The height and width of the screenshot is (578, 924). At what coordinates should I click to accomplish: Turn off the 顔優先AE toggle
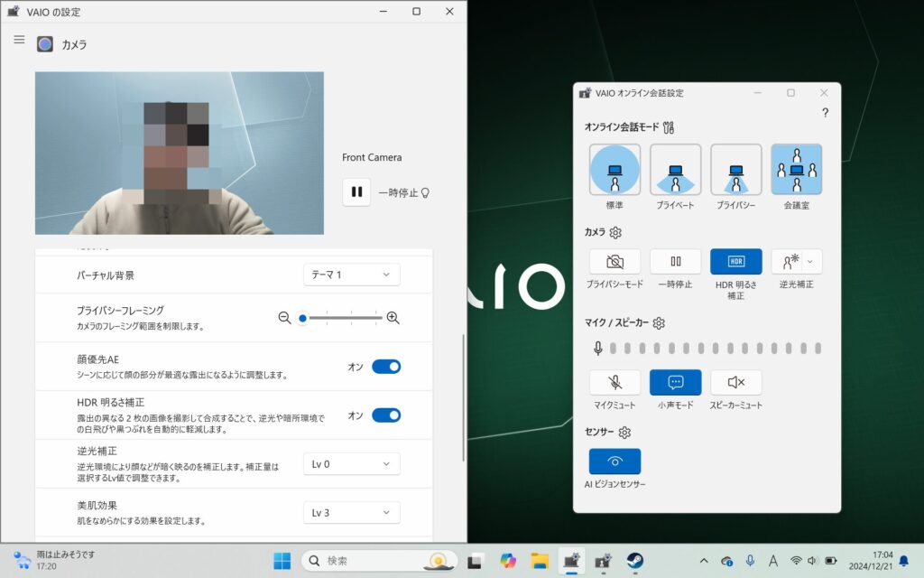click(386, 367)
